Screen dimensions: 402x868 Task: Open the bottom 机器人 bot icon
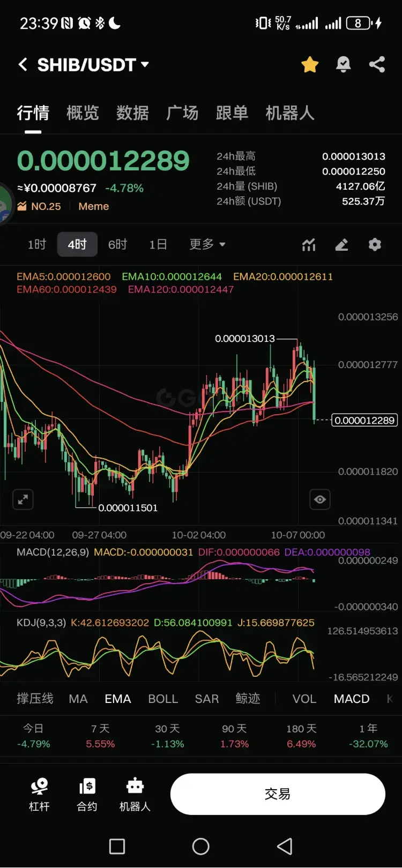click(x=135, y=795)
